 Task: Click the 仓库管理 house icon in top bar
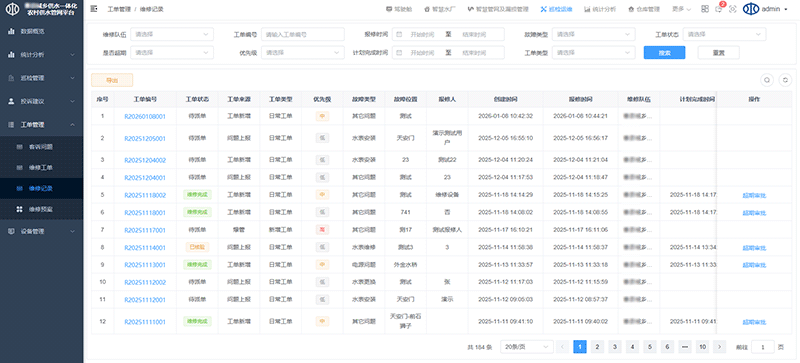point(631,9)
